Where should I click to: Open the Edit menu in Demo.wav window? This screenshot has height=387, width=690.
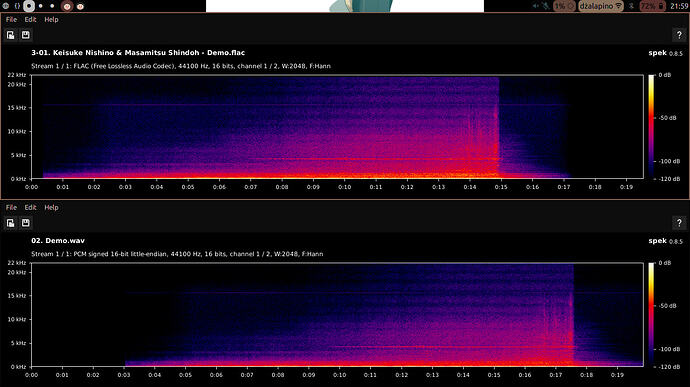point(30,207)
